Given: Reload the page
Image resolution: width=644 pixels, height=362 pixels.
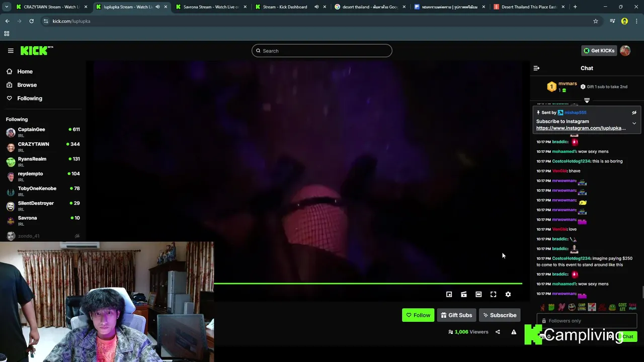Looking at the screenshot, I should [31, 21].
